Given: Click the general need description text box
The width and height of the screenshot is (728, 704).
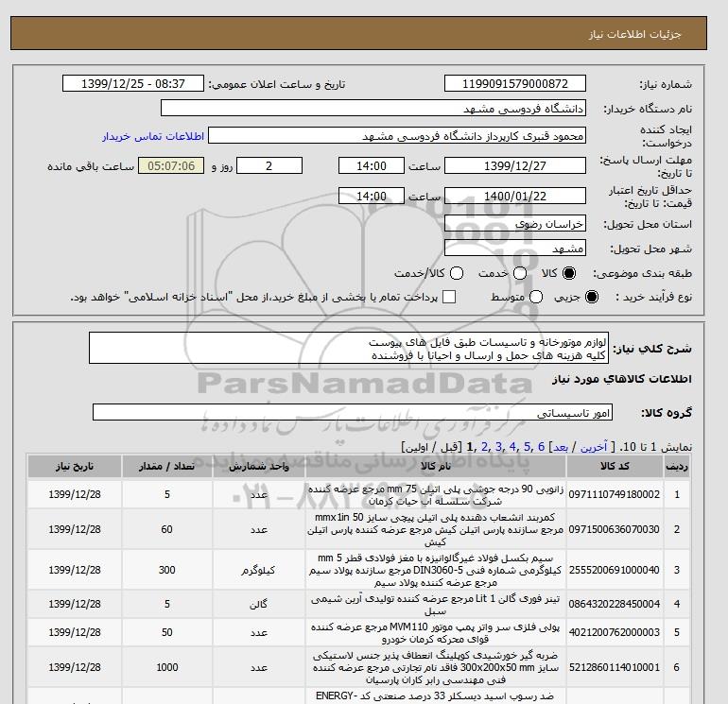Looking at the screenshot, I should (349, 348).
